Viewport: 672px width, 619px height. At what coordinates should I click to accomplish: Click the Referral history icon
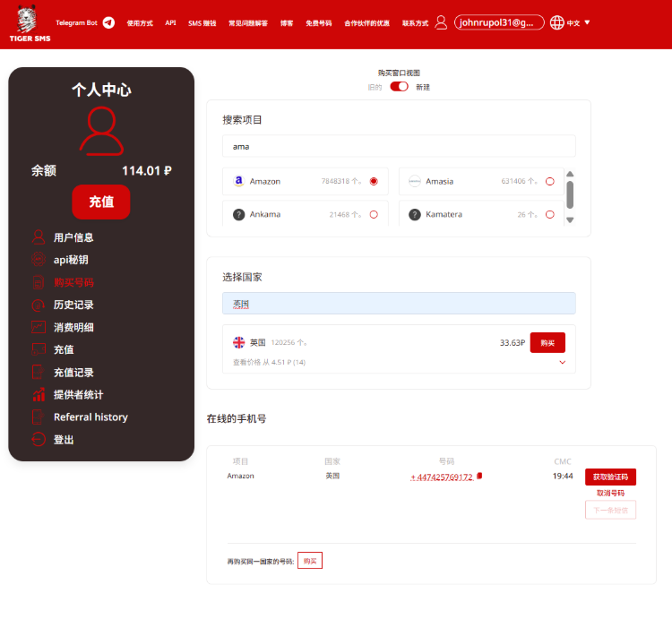point(39,417)
